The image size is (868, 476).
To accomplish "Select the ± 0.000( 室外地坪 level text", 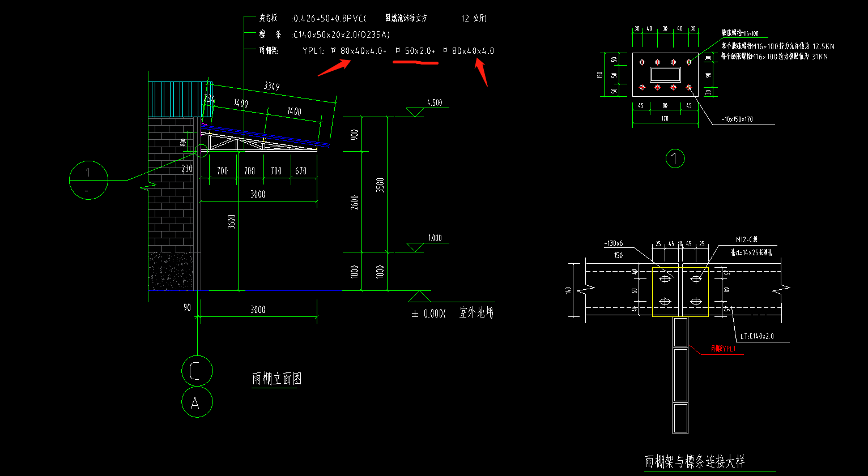I will click(x=452, y=313).
